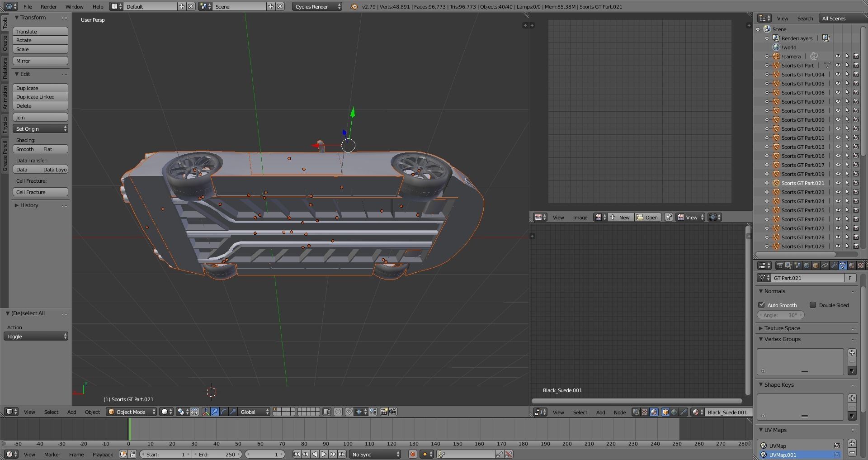Toggle selectability of Sports GT Part.006
868x460 pixels.
click(847, 93)
